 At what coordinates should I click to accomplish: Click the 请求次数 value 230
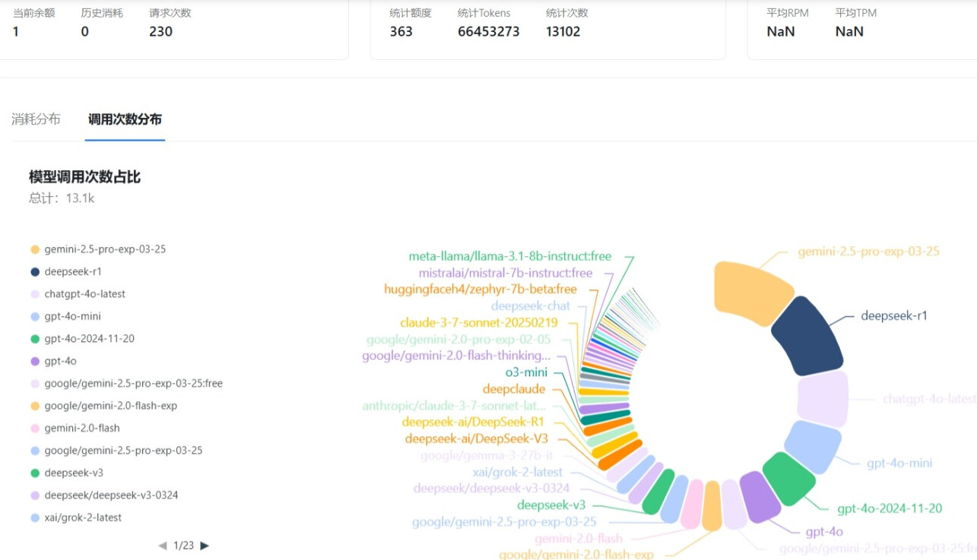(161, 31)
